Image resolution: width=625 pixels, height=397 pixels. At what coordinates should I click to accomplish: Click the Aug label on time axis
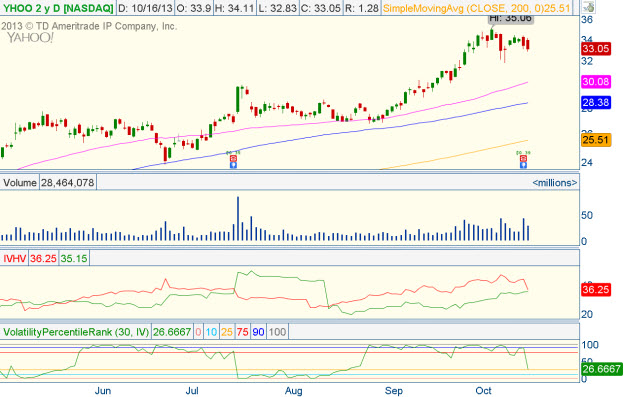(294, 391)
